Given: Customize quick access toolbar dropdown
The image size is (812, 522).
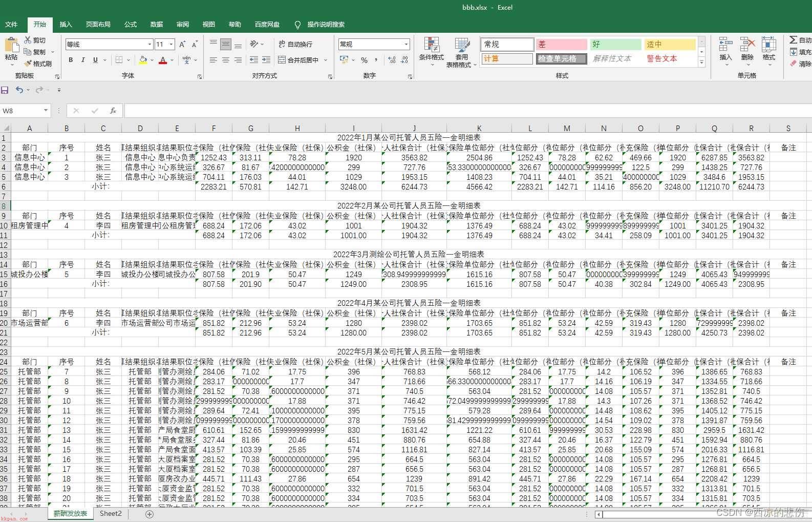Looking at the screenshot, I should 59,90.
